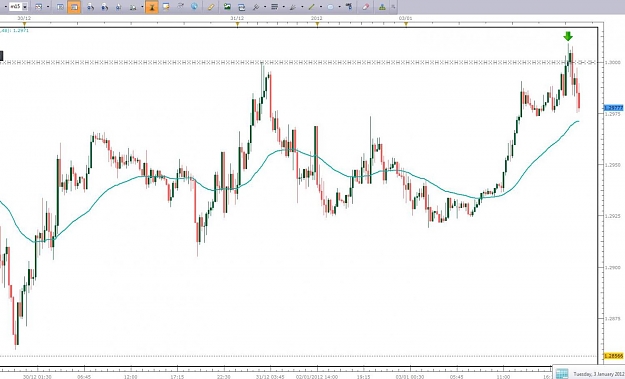Expand the ellipse shape dropdown arrow
625x379 pixels.
(339, 7)
